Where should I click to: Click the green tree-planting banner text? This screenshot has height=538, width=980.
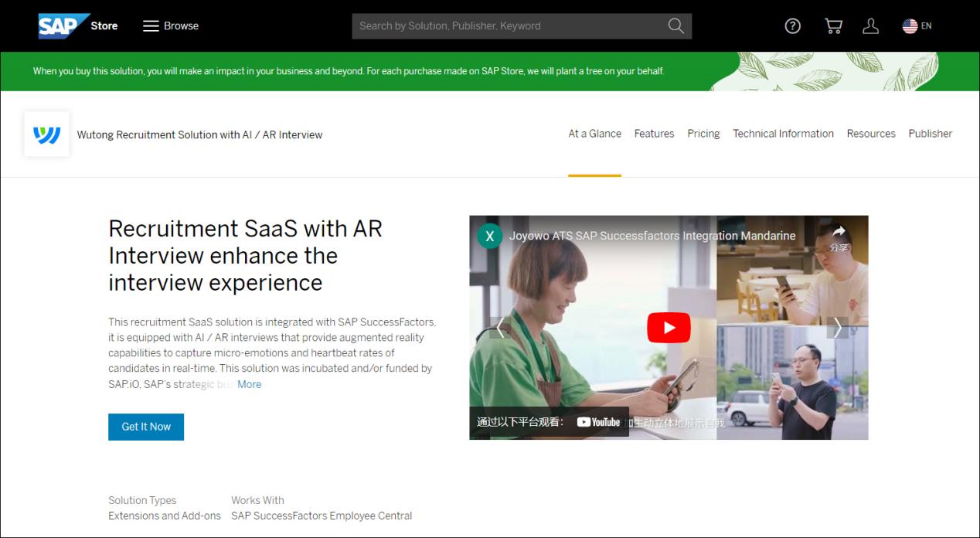click(349, 71)
